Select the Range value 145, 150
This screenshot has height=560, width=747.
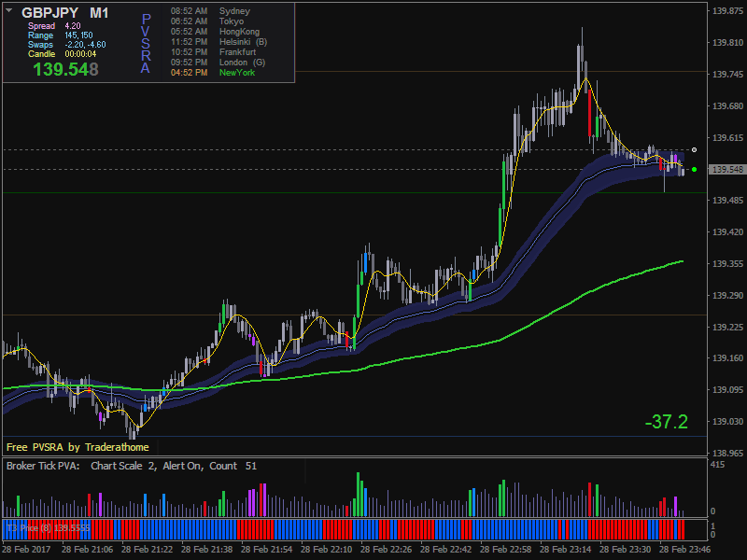pos(78,35)
